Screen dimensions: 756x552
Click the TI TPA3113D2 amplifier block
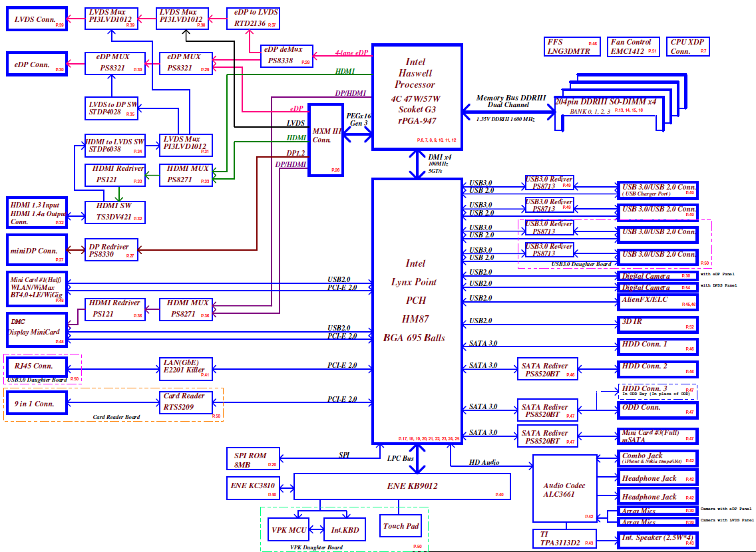pos(565,538)
